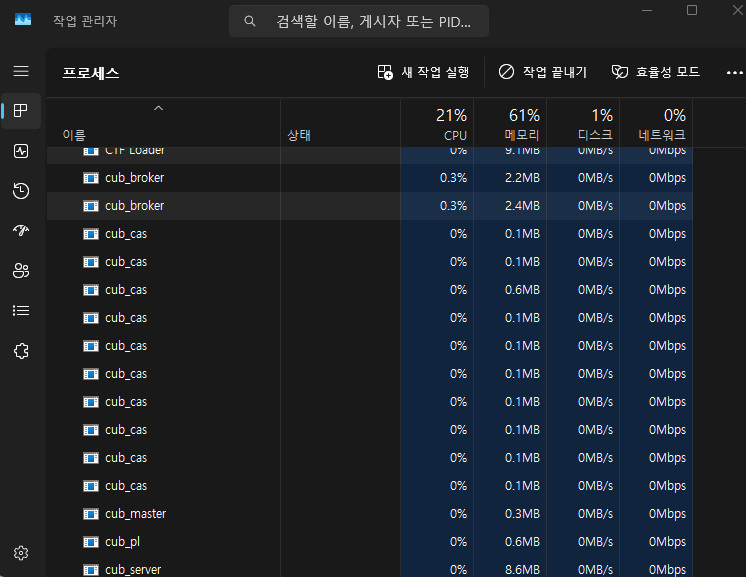Click the icon of cub_broker using 2.2MB
Image resolution: width=746 pixels, height=577 pixels.
coord(91,178)
